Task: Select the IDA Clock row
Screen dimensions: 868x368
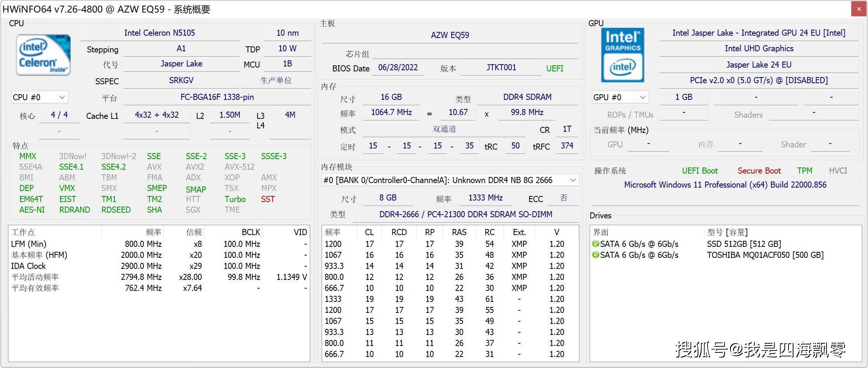Action: point(159,266)
